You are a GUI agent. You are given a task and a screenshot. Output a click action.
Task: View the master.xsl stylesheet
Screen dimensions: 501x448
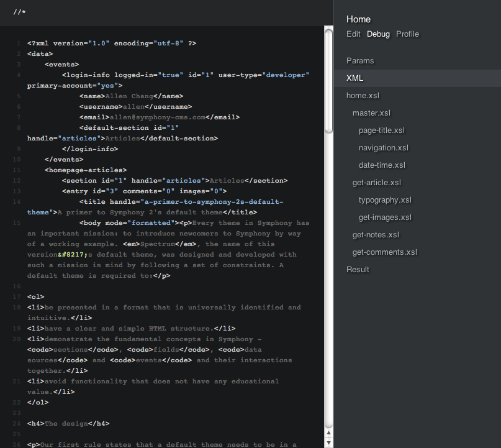coord(371,113)
